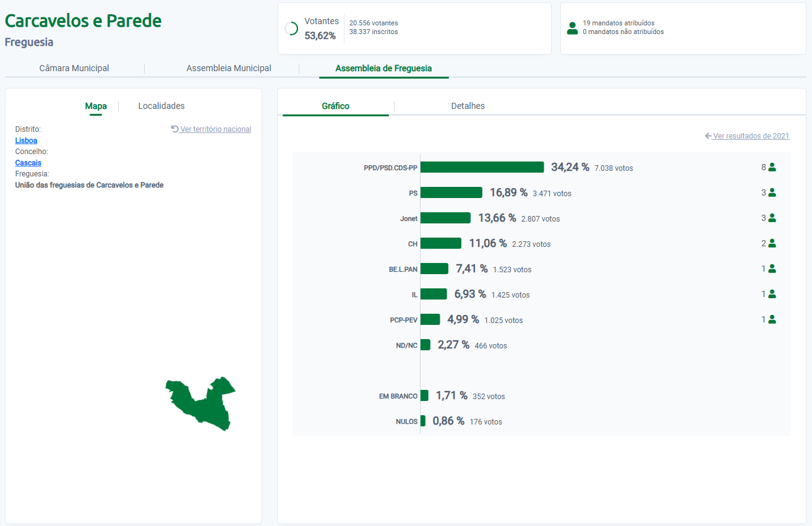Show the Localidades list view
Image resolution: width=812 pixels, height=526 pixels.
tap(161, 106)
